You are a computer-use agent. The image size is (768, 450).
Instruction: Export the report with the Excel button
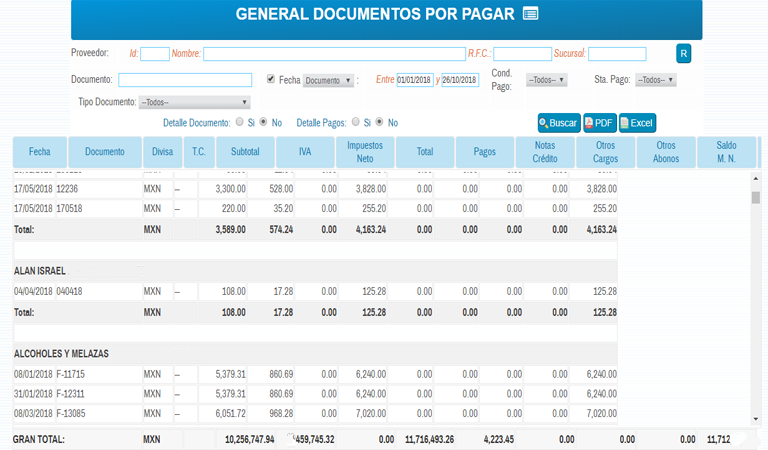pyautogui.click(x=637, y=123)
